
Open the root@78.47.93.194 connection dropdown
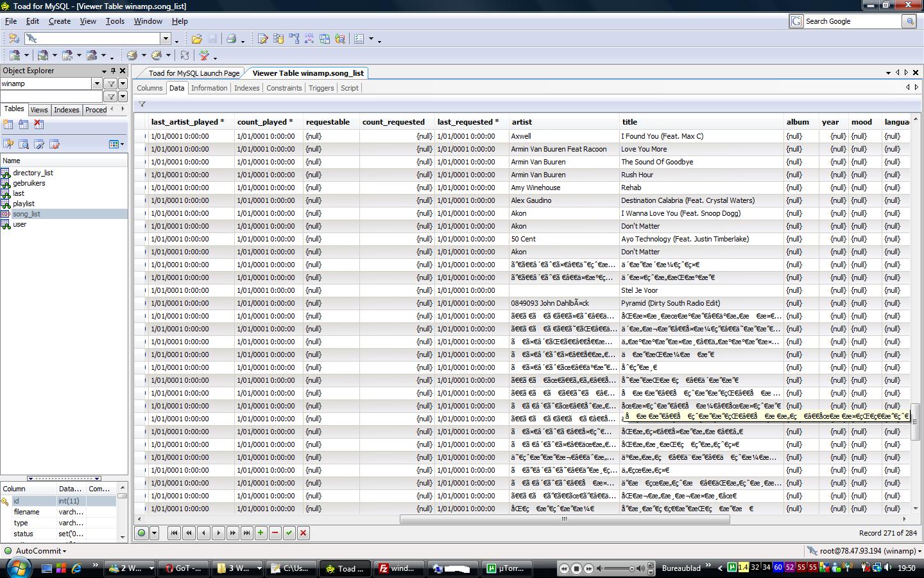pos(920,551)
